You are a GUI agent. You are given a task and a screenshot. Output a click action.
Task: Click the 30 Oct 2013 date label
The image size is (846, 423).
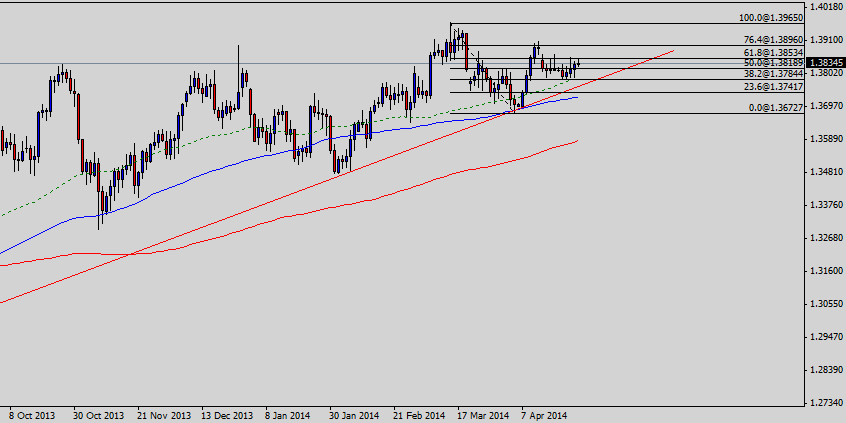pos(98,415)
